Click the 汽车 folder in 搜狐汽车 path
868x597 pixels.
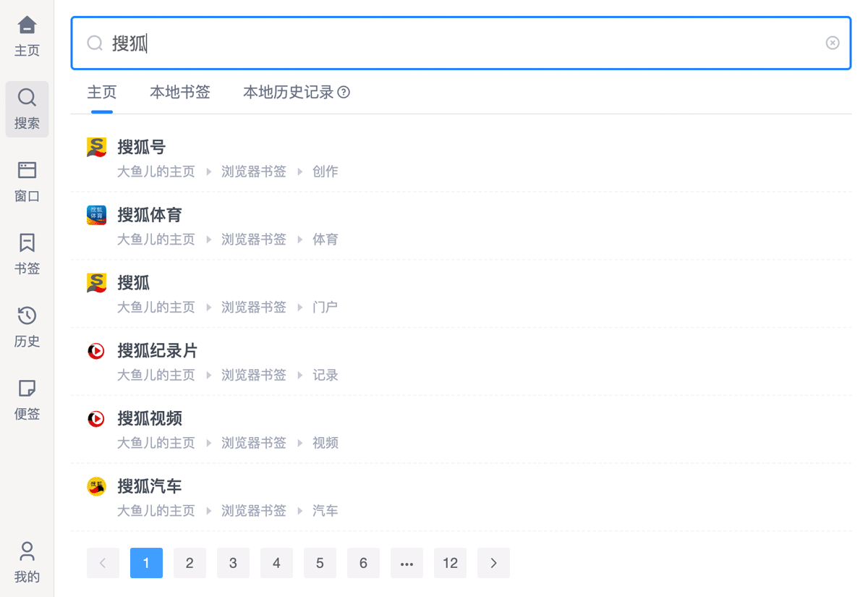(325, 511)
